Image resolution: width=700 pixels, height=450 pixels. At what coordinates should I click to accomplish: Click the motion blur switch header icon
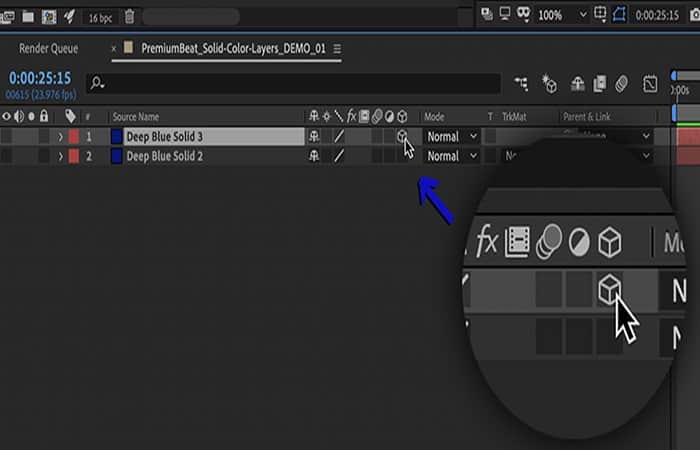tap(377, 117)
